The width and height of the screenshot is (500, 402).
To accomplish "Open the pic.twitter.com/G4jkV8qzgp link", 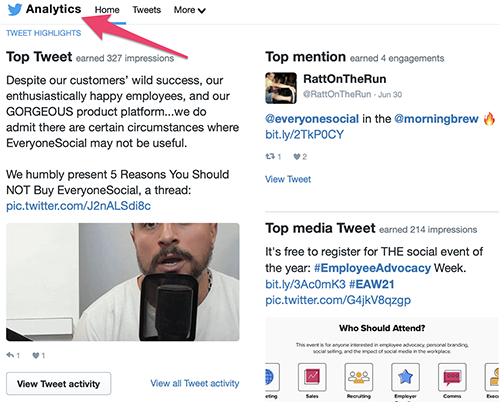I will [x=338, y=300].
